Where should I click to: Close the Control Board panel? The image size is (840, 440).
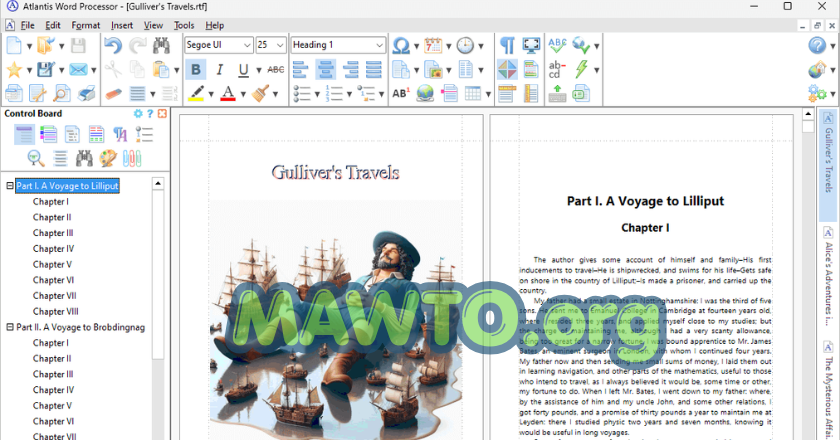tap(162, 114)
